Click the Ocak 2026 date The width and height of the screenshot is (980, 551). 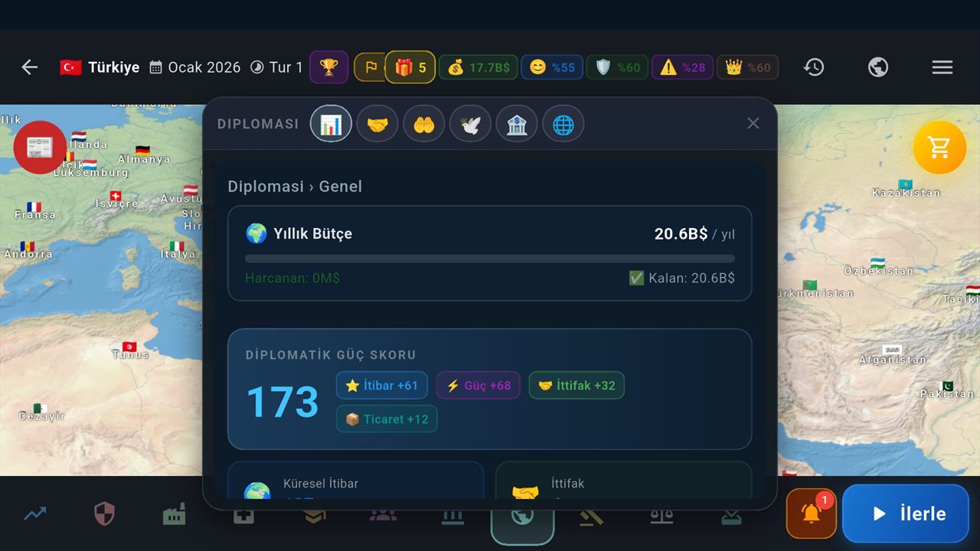(196, 67)
